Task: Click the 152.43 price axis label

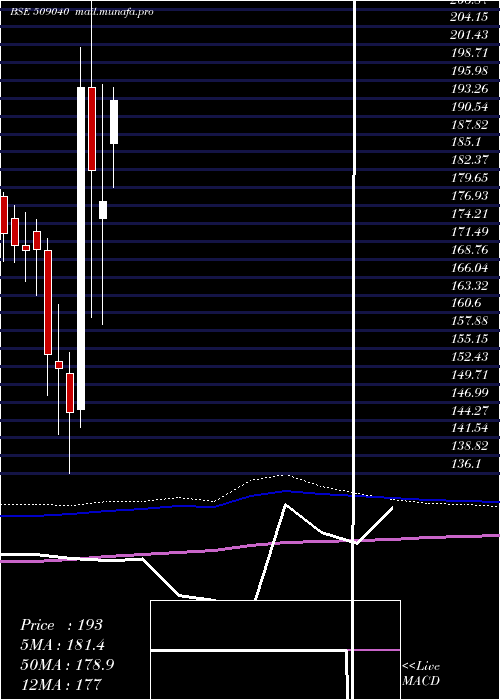Action: point(469,356)
